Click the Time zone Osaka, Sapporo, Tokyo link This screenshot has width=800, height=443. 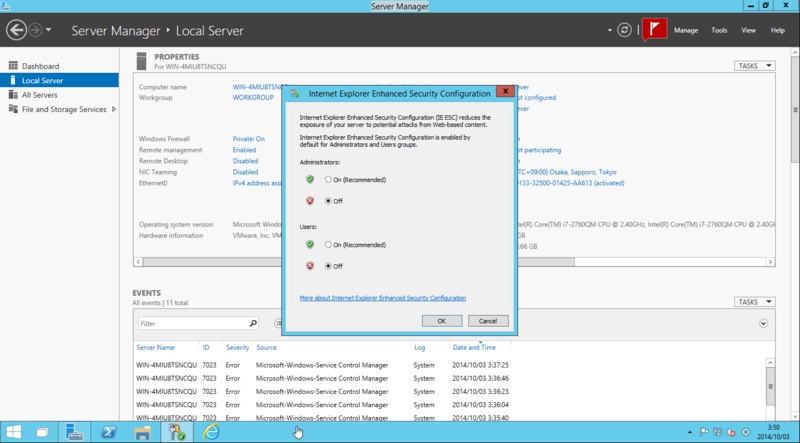point(566,172)
